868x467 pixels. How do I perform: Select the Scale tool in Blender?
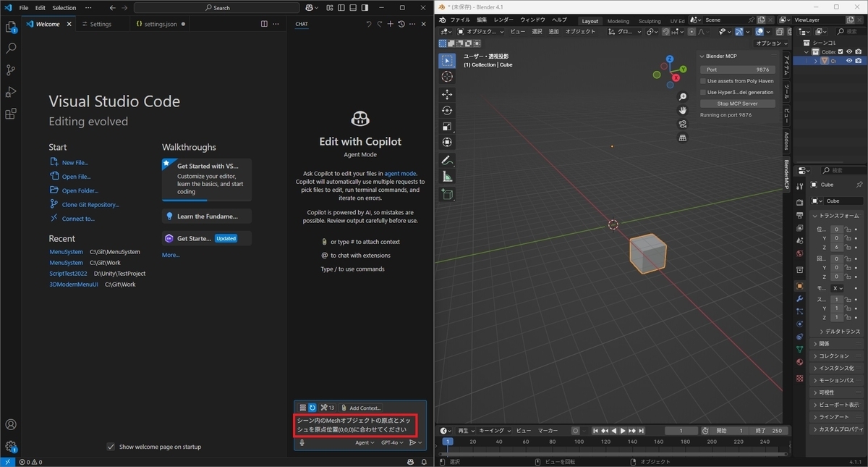(447, 127)
